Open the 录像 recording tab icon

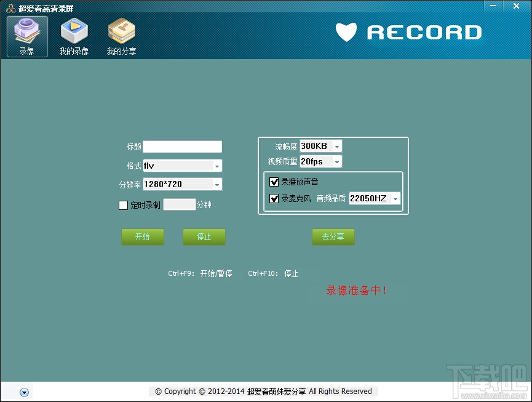click(27, 37)
